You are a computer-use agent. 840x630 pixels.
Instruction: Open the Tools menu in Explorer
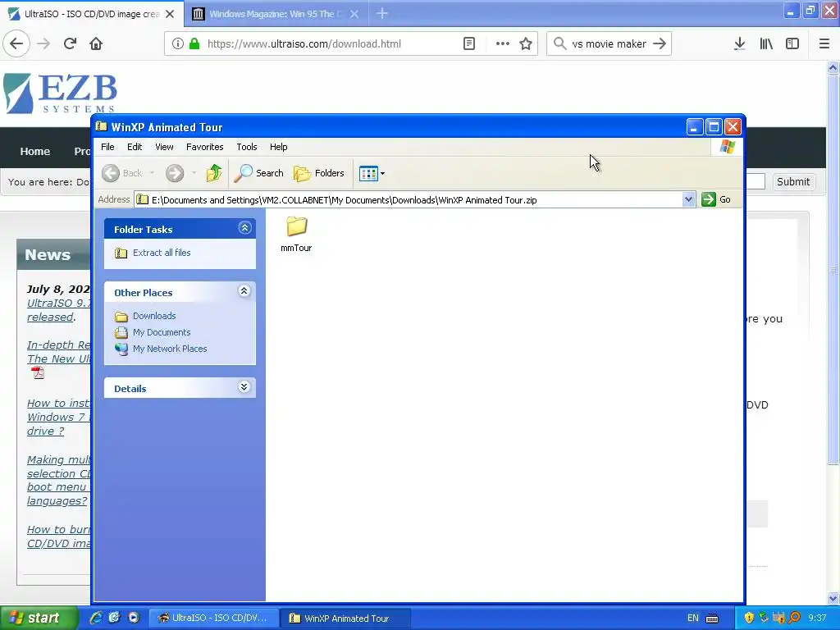click(x=247, y=147)
